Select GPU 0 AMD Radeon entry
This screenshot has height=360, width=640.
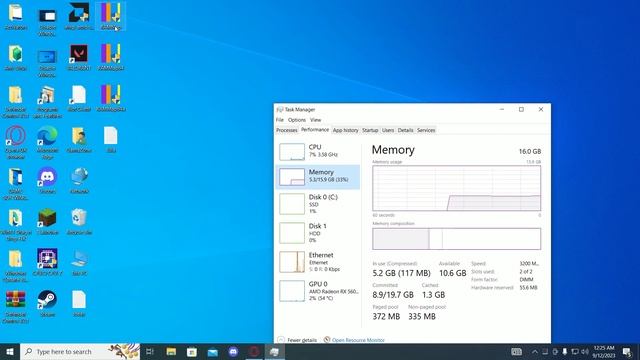(318, 291)
